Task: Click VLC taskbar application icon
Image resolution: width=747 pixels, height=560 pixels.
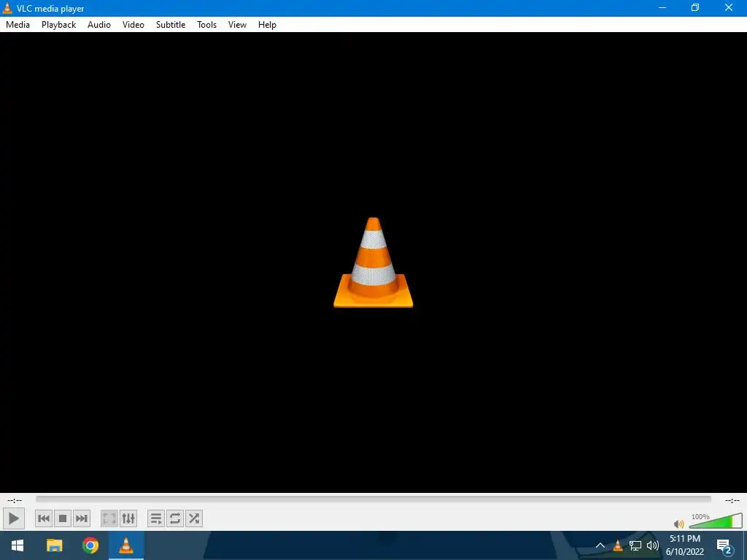Action: 125,545
